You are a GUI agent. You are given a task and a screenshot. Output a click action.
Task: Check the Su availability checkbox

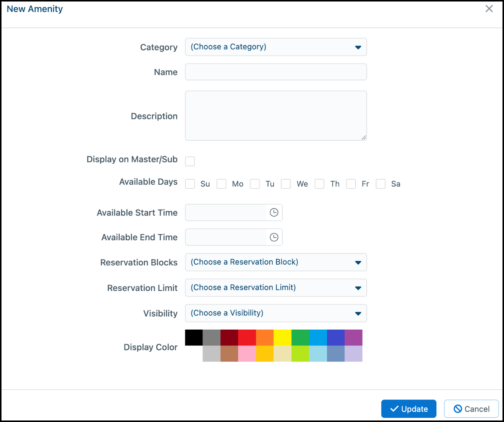pyautogui.click(x=190, y=184)
